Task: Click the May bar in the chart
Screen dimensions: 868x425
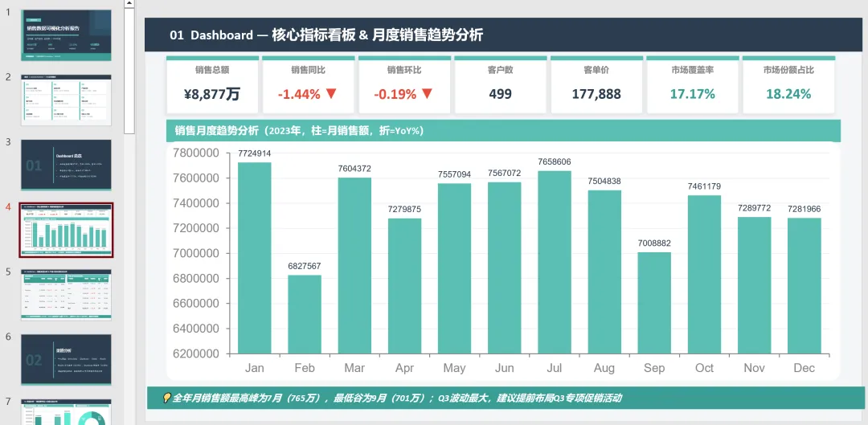Action: (454, 268)
